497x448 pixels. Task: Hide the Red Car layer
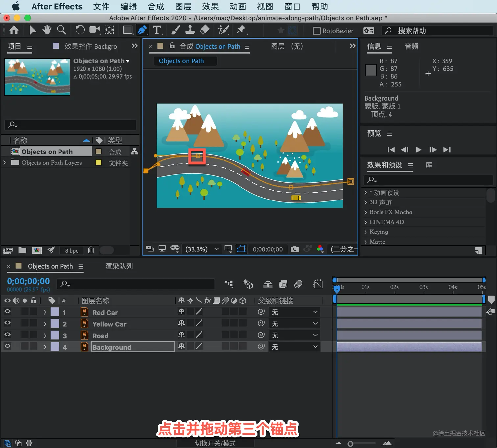(x=7, y=312)
